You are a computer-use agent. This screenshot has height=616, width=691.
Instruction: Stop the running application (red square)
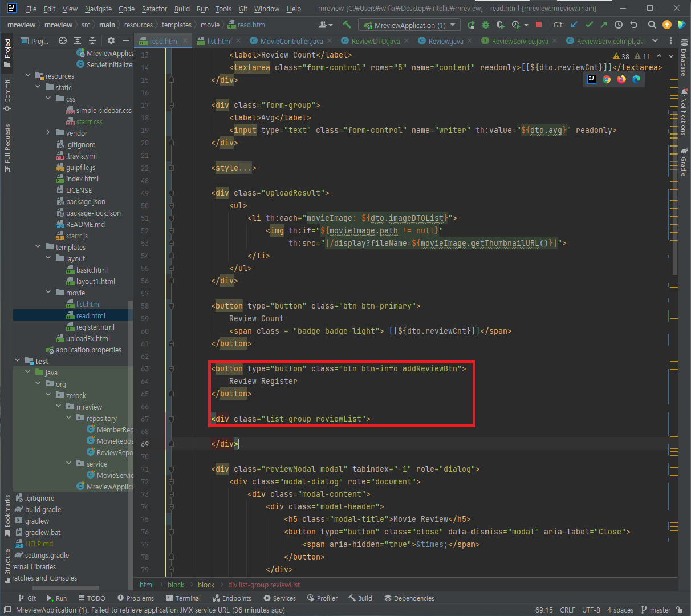click(x=539, y=25)
